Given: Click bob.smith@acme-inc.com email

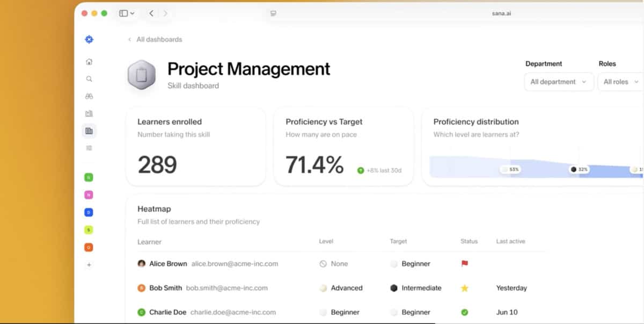Looking at the screenshot, I should (227, 288).
